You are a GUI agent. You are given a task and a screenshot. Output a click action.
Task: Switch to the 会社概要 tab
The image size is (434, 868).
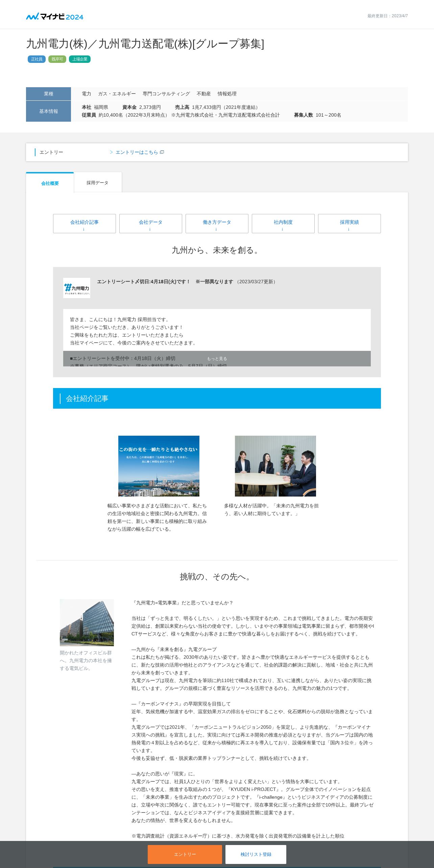[x=50, y=183]
